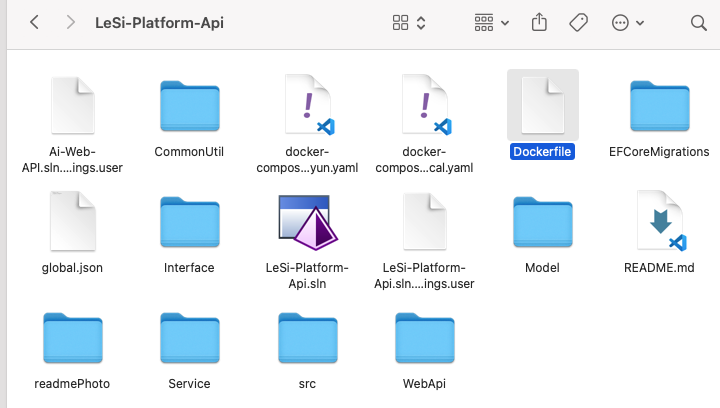Click the Dockerfile name label
Viewport: 720px width, 408px height.
542,151
